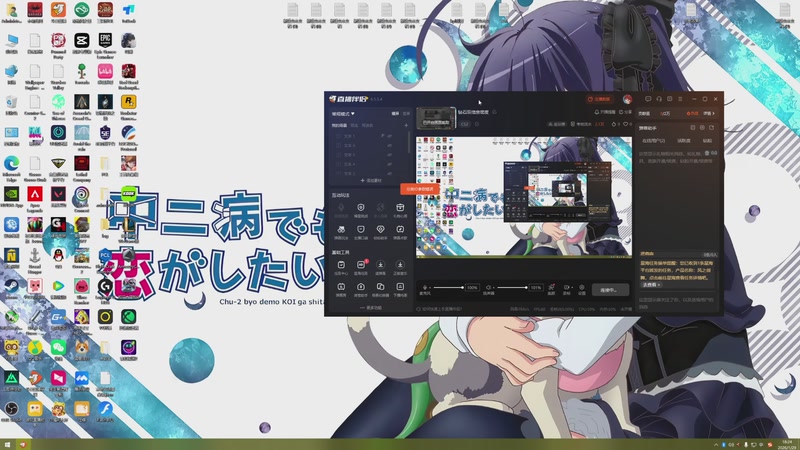800x450 pixels.
Task: Add a scene with the plus icon
Action: pos(406,126)
